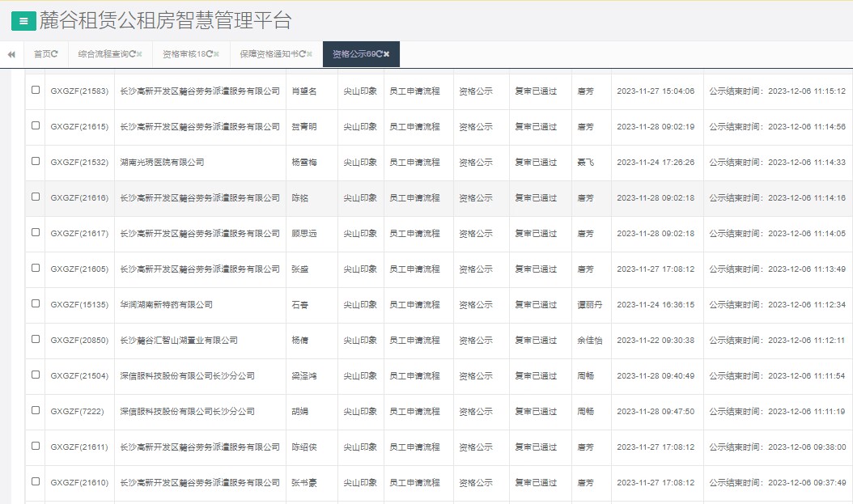Collapse the tab bar with the double-arrow icon
853x504 pixels.
(11, 55)
